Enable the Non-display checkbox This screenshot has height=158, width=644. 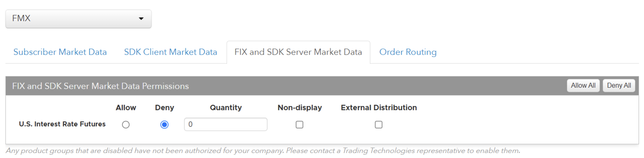(x=299, y=124)
